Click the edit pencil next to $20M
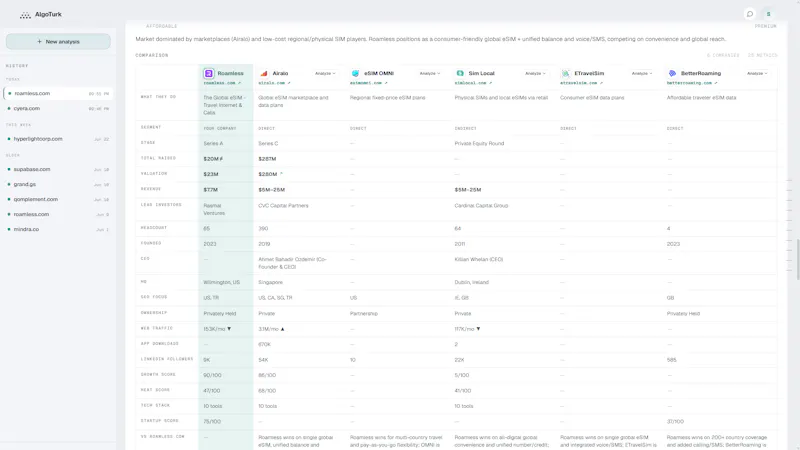The image size is (800, 450). click(221, 159)
